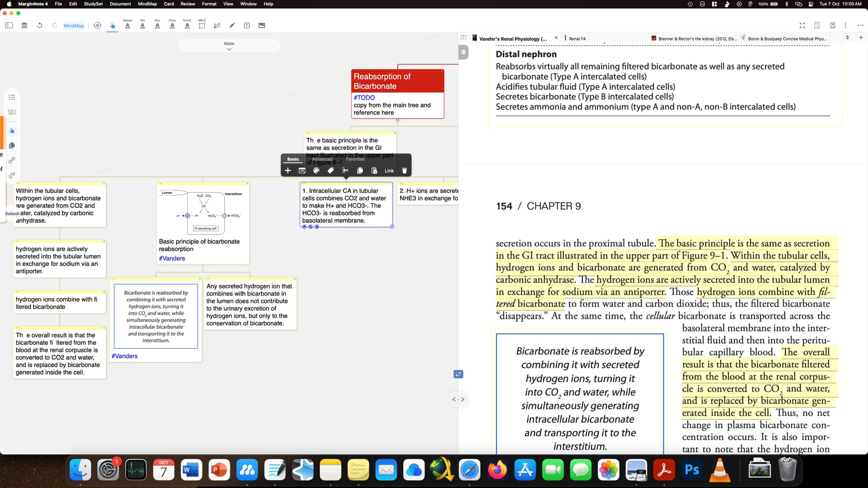
Task: Open the color palette for selected card
Action: pyautogui.click(x=316, y=171)
